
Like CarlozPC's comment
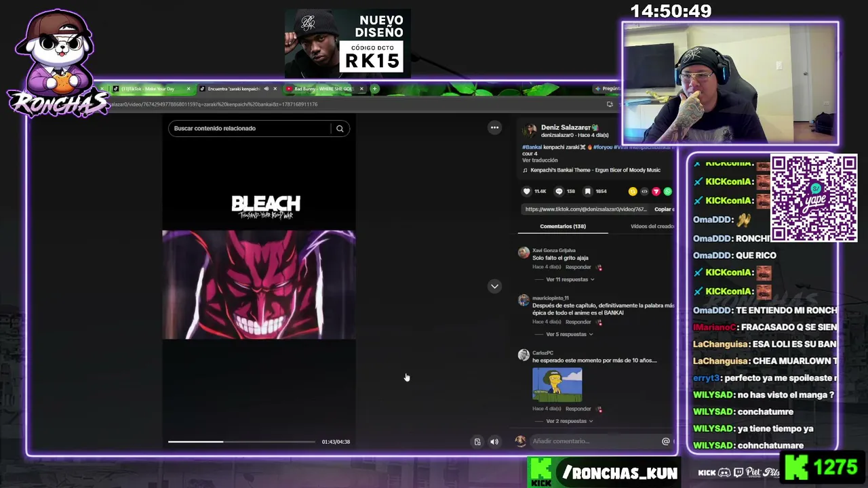[599, 409]
